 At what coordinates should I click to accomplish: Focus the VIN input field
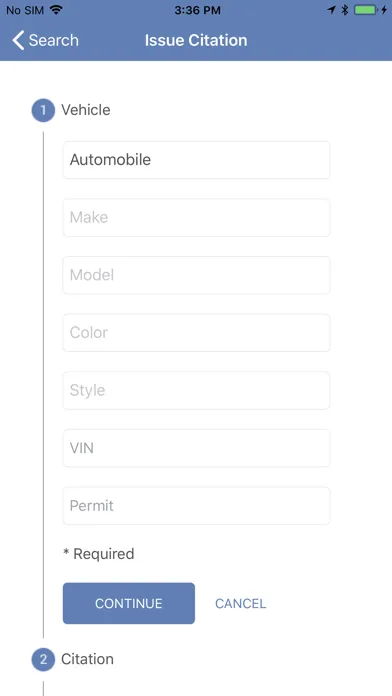click(x=196, y=448)
